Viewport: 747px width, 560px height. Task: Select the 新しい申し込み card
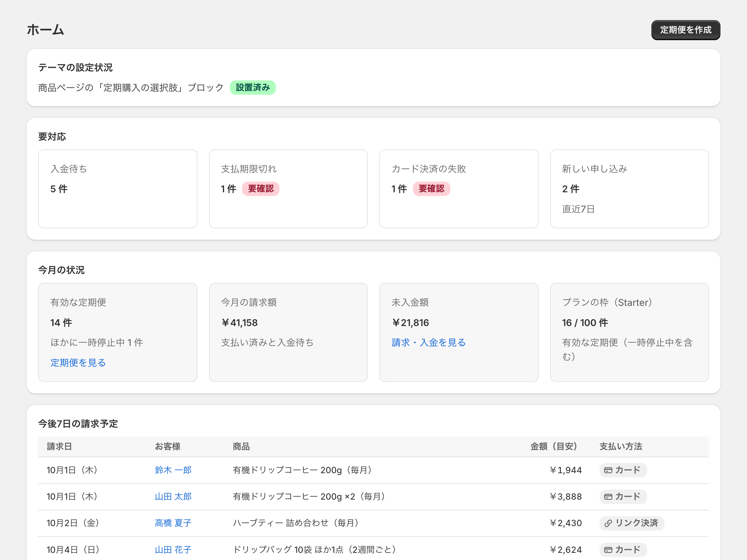(629, 189)
